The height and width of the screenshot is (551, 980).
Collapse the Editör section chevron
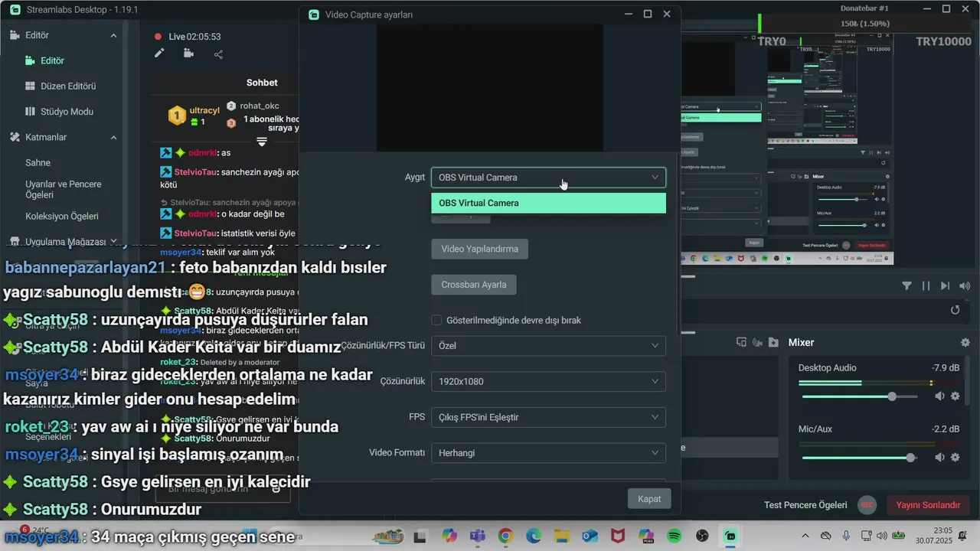tap(113, 35)
